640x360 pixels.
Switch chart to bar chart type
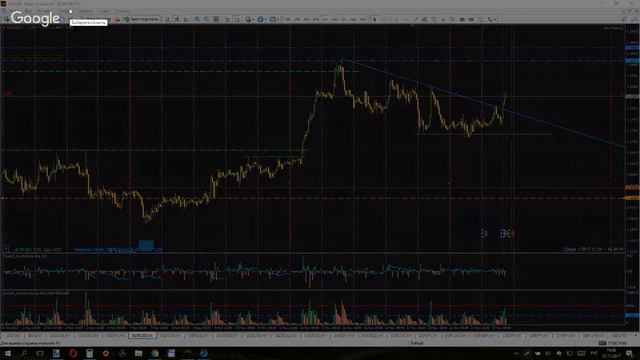[x=167, y=19]
